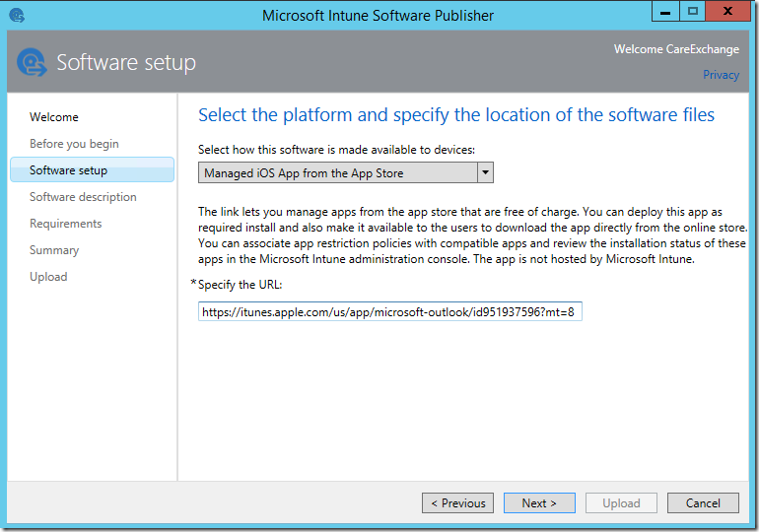
Task: Minimize the Software Publisher window
Action: pyautogui.click(x=665, y=12)
